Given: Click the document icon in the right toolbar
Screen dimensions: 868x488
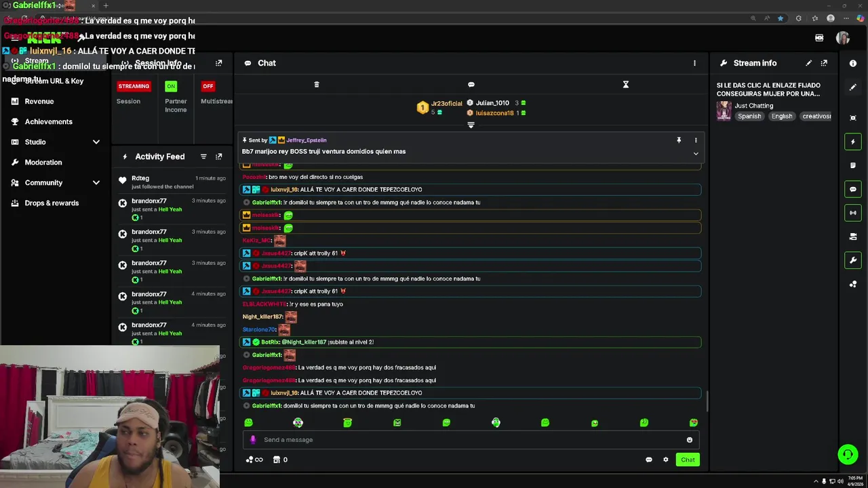Looking at the screenshot, I should (853, 165).
